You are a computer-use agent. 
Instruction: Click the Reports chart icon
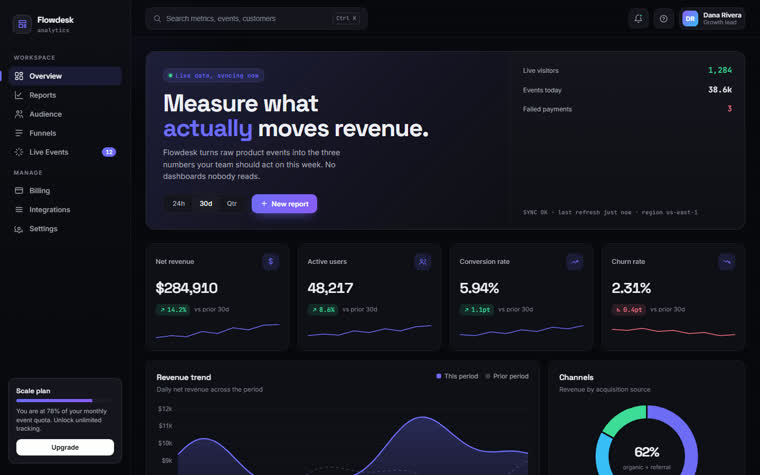19,95
